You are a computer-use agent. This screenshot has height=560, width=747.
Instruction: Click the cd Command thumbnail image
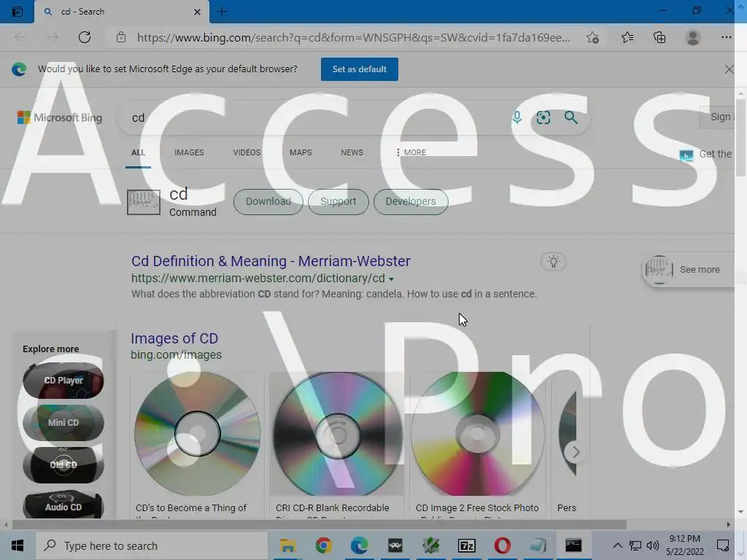tap(144, 202)
